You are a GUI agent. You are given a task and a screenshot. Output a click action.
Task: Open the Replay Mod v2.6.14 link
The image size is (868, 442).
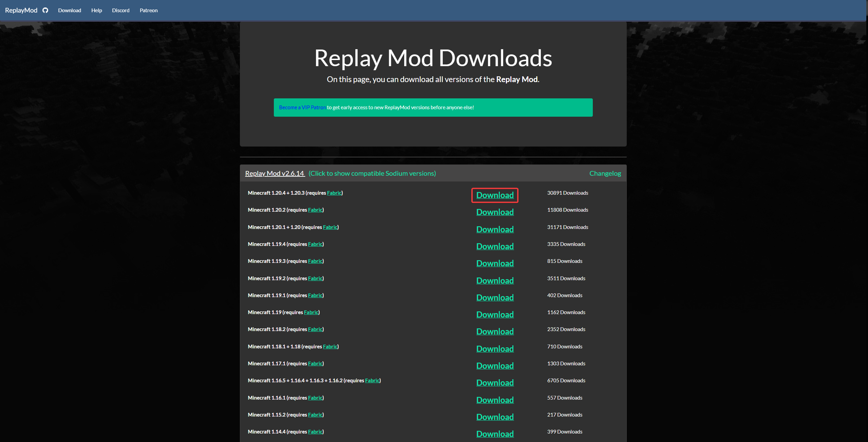click(x=275, y=173)
